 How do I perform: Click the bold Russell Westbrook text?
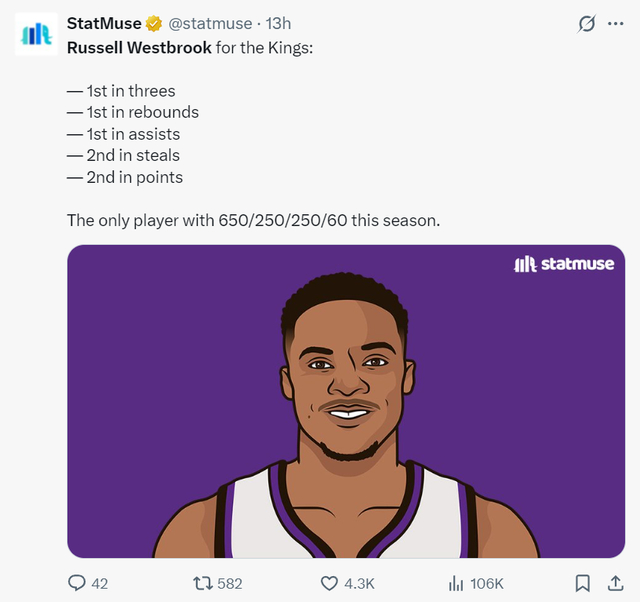coord(139,48)
